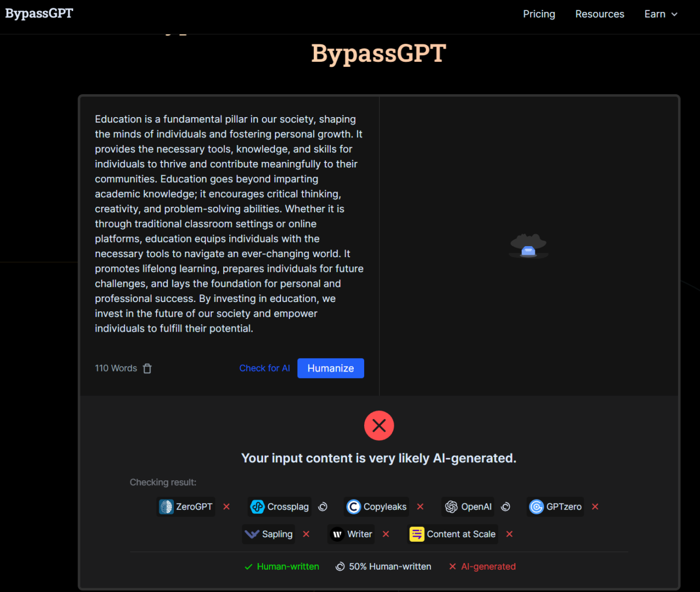Click the Writer detector label
Image resolution: width=700 pixels, height=592 pixels.
(360, 534)
